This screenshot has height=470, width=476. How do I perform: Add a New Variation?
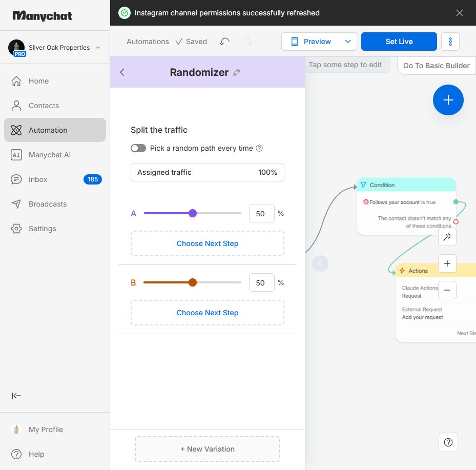[208, 449]
